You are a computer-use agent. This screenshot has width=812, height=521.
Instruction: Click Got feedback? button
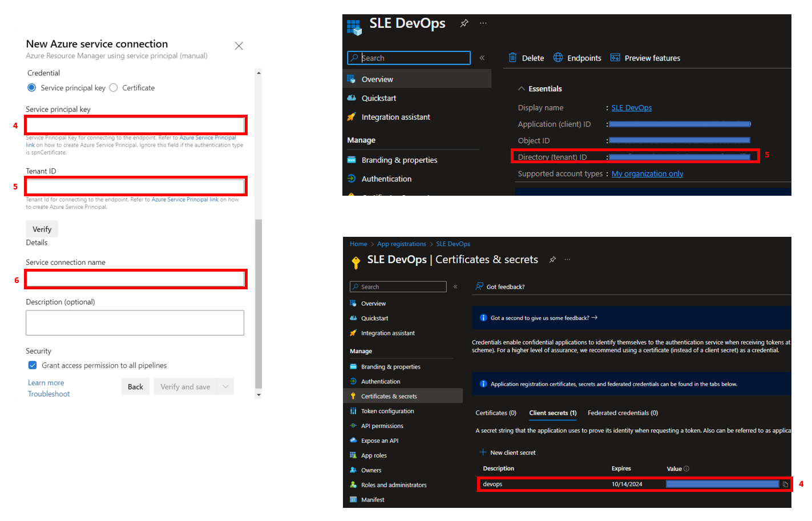click(x=500, y=286)
